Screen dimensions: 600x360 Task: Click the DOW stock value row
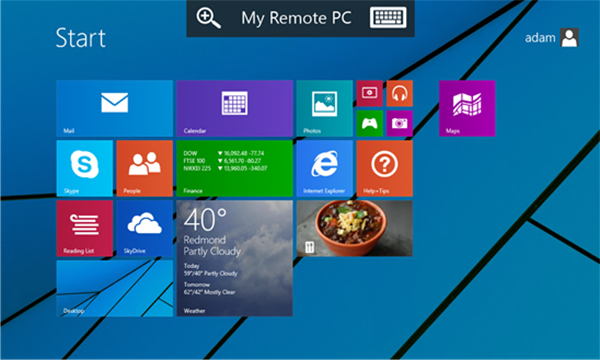(x=224, y=153)
